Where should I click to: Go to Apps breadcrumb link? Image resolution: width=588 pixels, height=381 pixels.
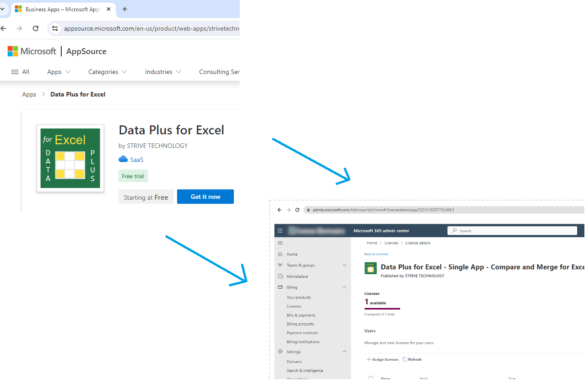pyautogui.click(x=29, y=94)
